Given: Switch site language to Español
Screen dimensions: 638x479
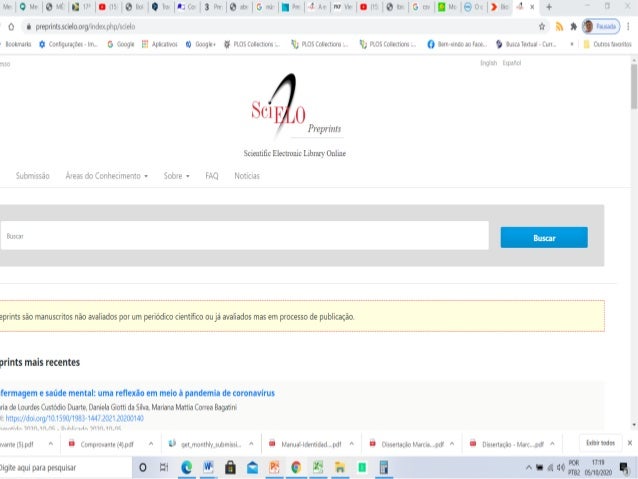Looking at the screenshot, I should (x=511, y=63).
